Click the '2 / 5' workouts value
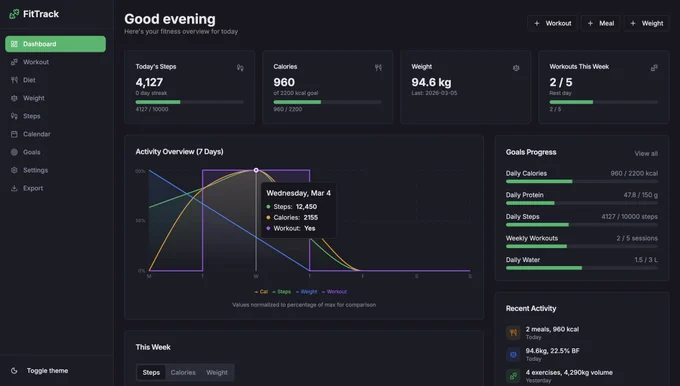680x386 pixels. point(561,82)
